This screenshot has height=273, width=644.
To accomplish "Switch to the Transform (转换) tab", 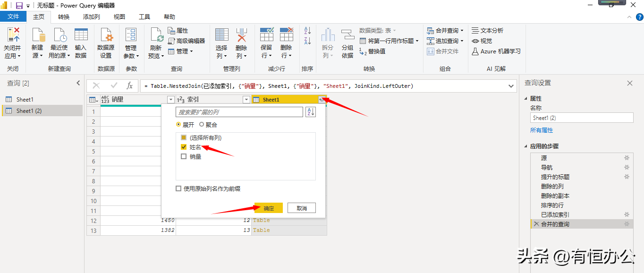I will coord(64,17).
